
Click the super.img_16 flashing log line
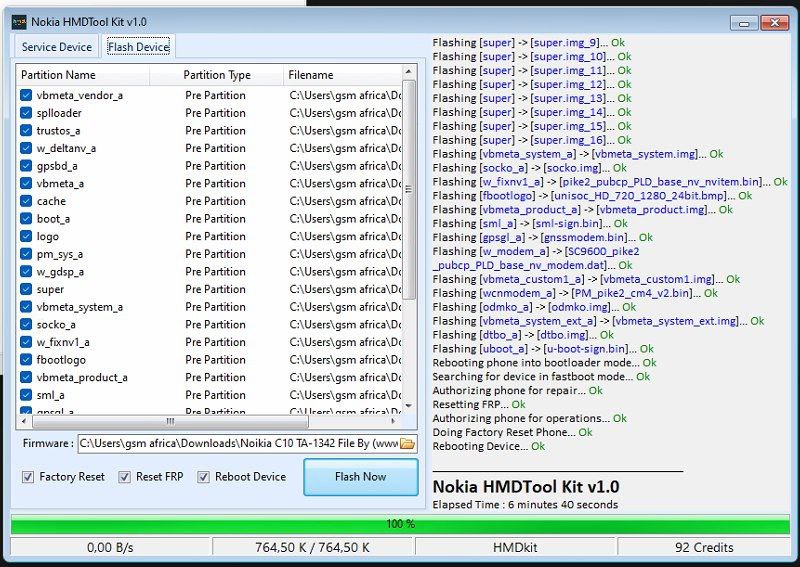coord(532,140)
